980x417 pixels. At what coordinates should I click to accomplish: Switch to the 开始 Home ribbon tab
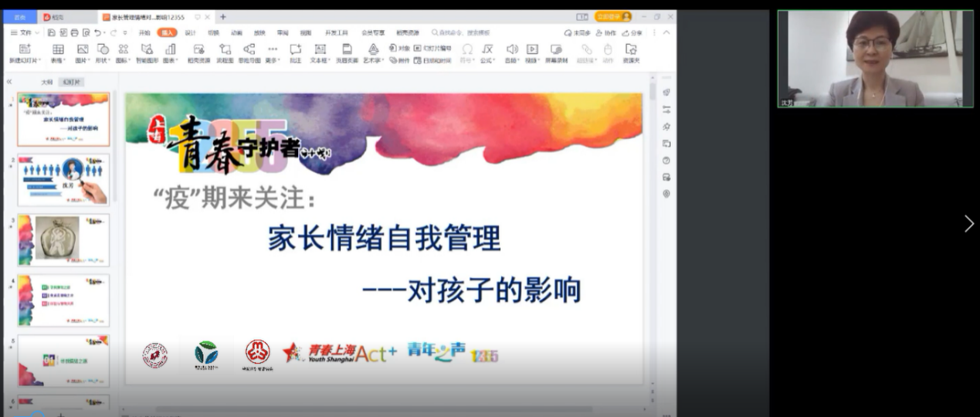(144, 32)
